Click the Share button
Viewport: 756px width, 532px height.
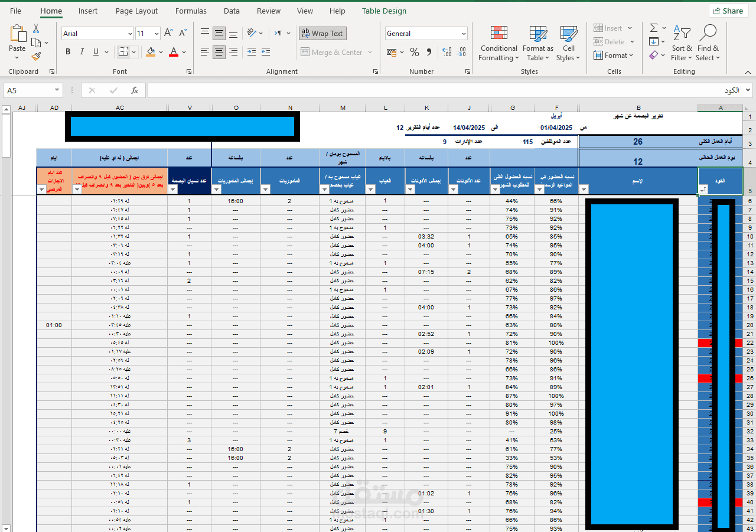pos(729,11)
